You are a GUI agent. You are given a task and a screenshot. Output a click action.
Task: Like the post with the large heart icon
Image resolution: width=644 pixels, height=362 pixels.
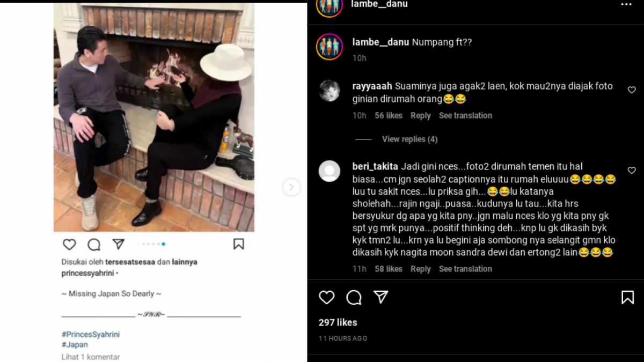[326, 298]
